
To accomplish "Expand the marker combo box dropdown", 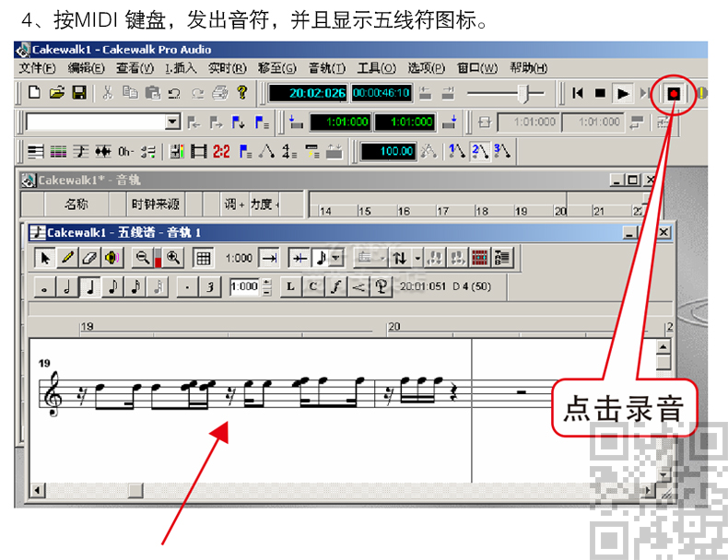I will pyautogui.click(x=172, y=122).
